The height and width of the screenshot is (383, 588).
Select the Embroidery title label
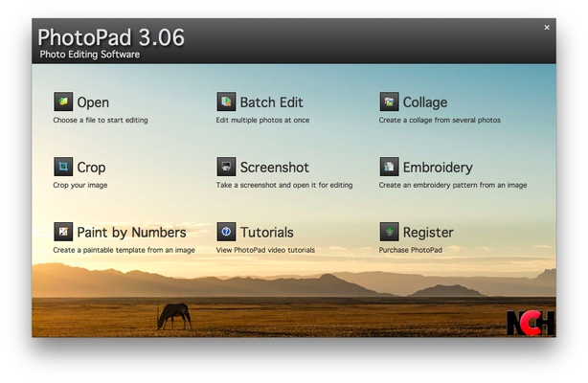click(x=438, y=168)
